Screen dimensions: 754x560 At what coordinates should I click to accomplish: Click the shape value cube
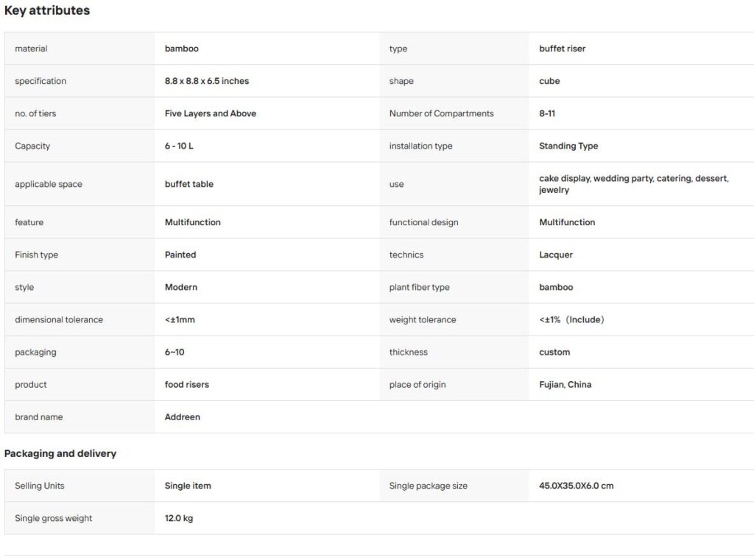(x=549, y=81)
